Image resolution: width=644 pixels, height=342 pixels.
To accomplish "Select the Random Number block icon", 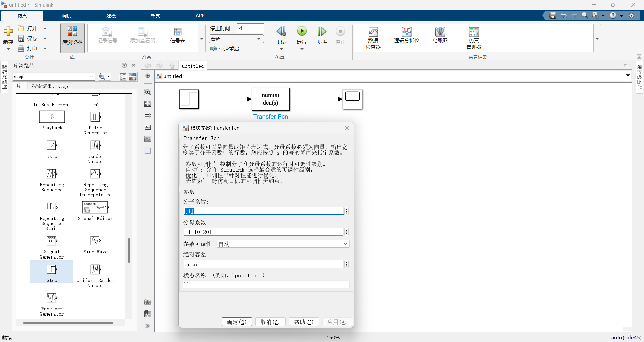I will coord(96,145).
